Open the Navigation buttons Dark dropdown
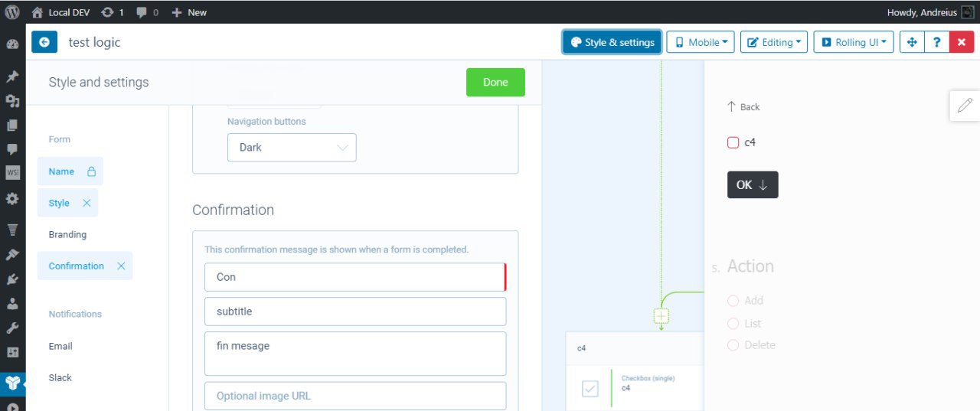This screenshot has width=980, height=411. [292, 147]
